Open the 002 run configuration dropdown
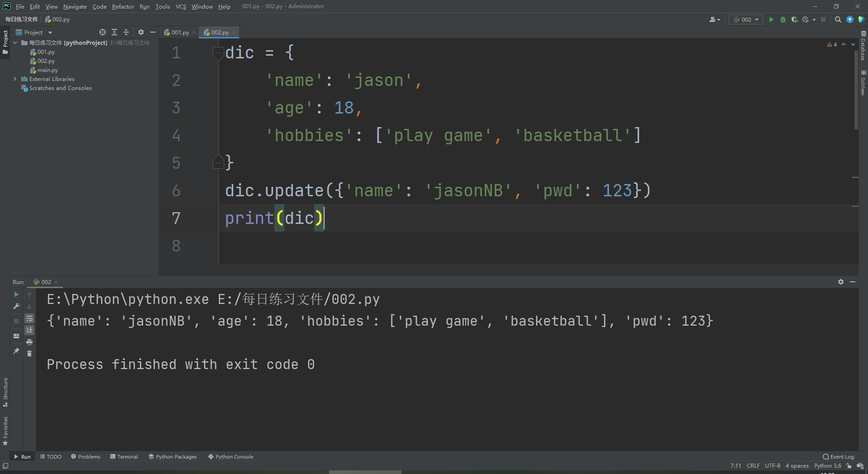Screen dimensions: 868x474 (746, 19)
